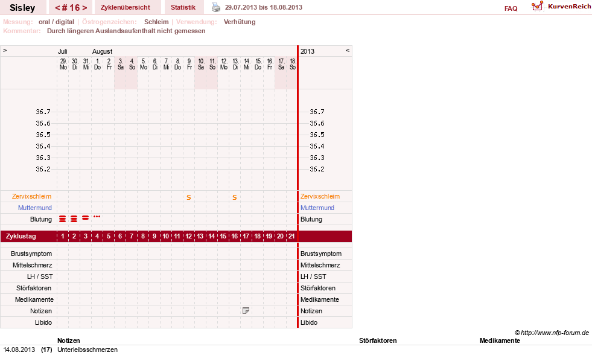Click cycle day 12 in Zyklustag row
592x364 pixels.
(189, 236)
